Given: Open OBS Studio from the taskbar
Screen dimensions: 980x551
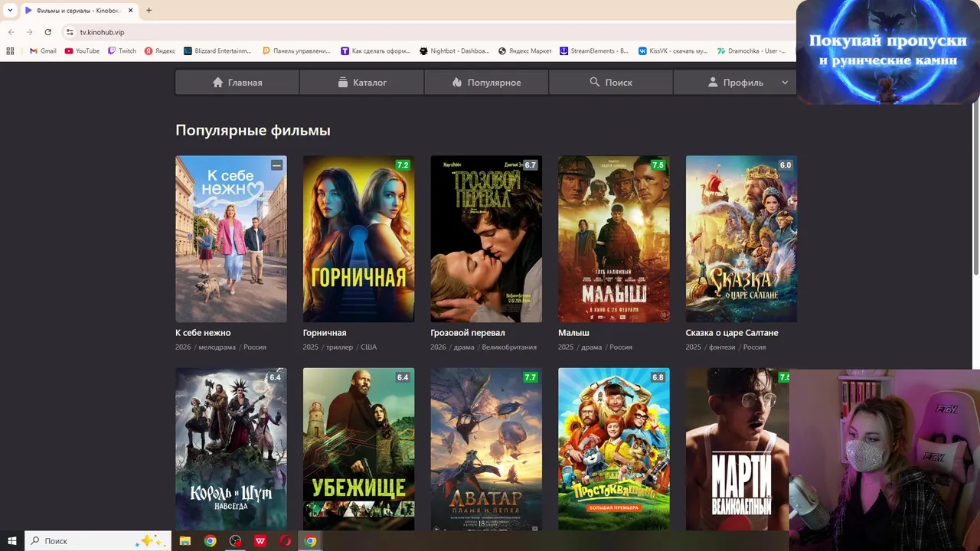Looking at the screenshot, I should pyautogui.click(x=235, y=541).
